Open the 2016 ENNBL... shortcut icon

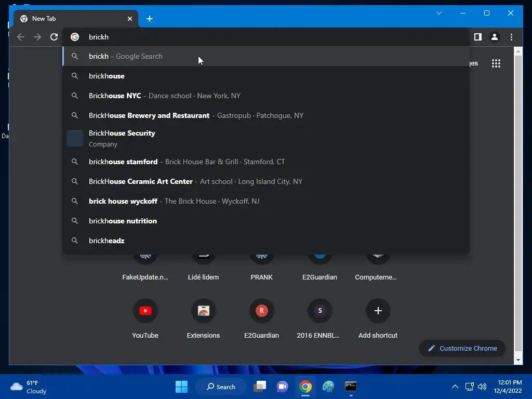(320, 311)
